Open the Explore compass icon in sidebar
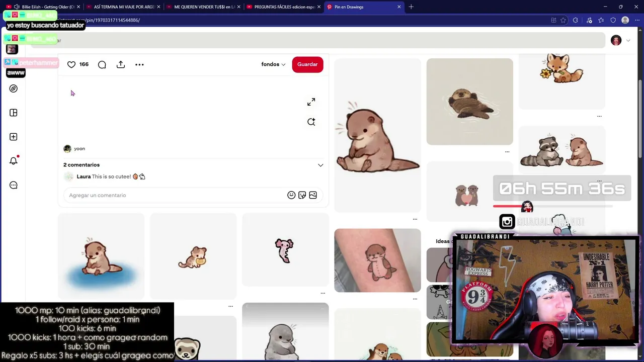The width and height of the screenshot is (644, 362). coord(14,88)
